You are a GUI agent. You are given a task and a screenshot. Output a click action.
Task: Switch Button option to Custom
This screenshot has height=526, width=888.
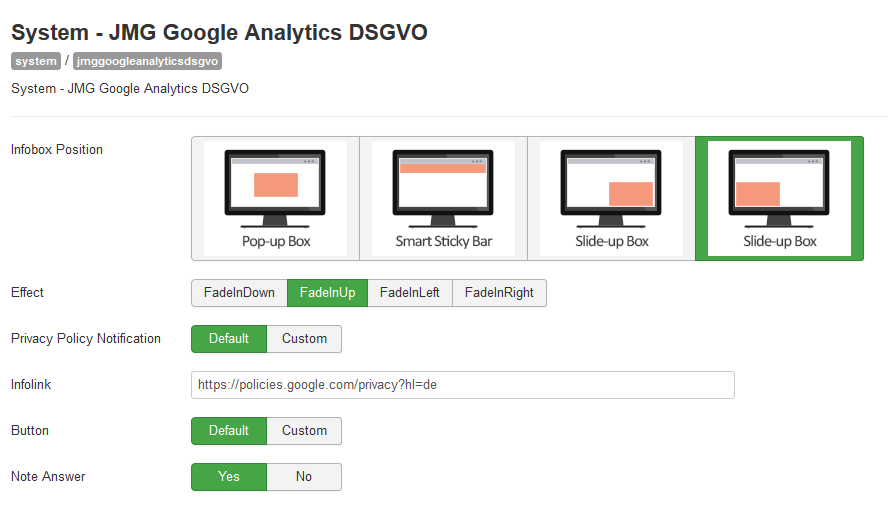click(x=304, y=431)
